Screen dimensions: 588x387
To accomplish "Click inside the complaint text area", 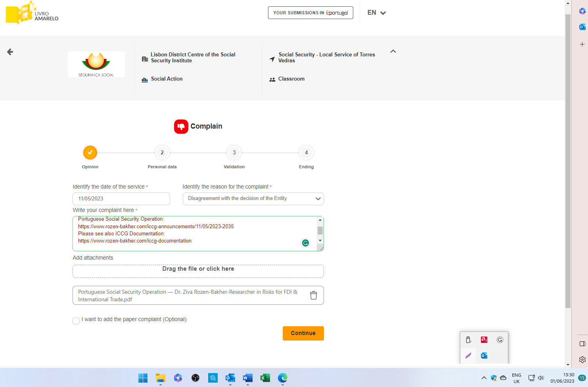I will click(195, 233).
